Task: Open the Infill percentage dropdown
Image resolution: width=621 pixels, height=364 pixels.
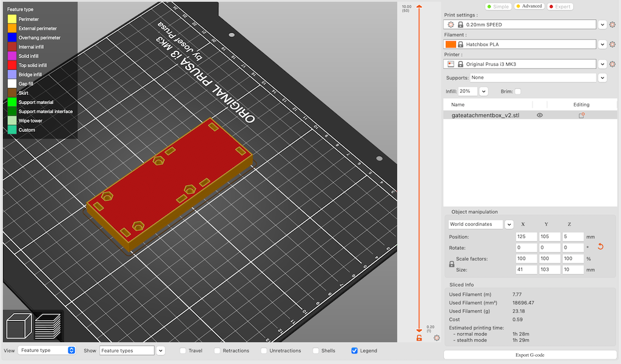Action: pyautogui.click(x=483, y=91)
